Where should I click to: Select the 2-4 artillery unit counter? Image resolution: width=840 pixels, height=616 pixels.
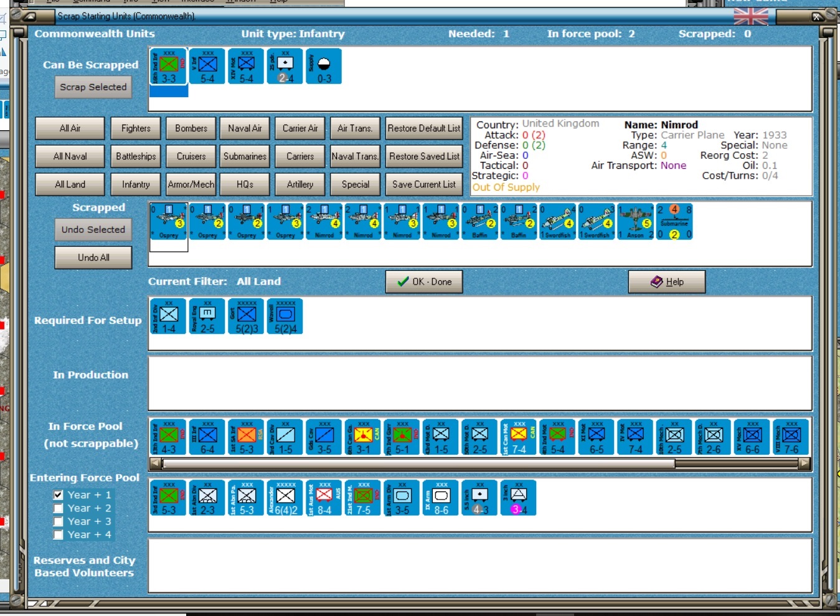point(285,66)
